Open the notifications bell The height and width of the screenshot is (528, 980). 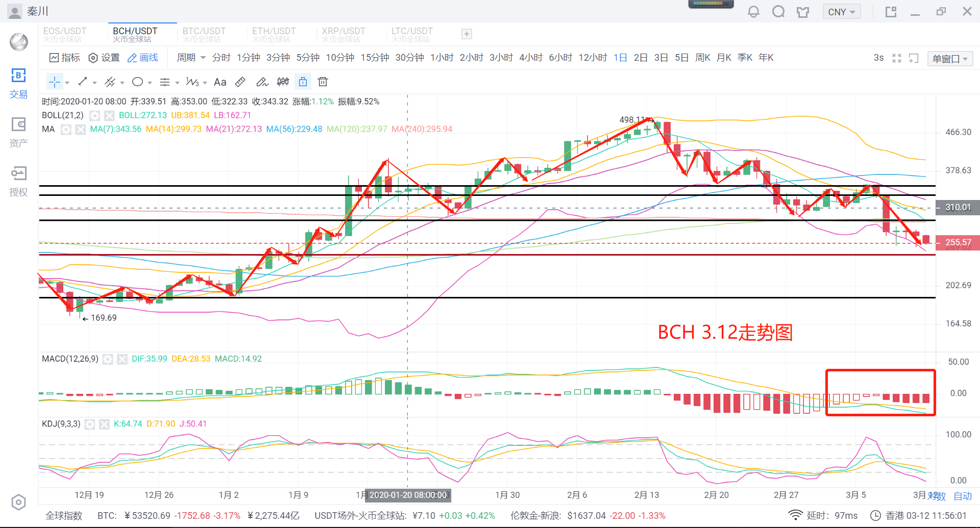tap(753, 12)
